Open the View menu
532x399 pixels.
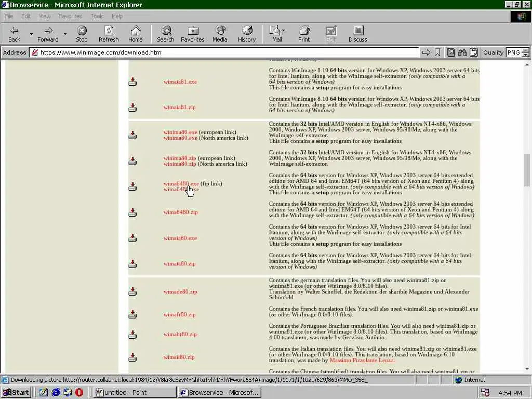[x=45, y=16]
